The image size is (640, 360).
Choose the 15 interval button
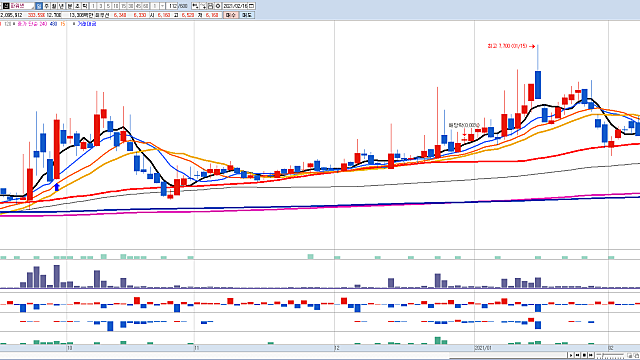(123, 6)
